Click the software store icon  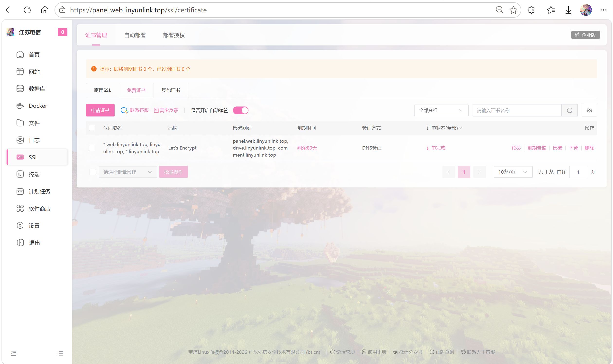tap(20, 208)
